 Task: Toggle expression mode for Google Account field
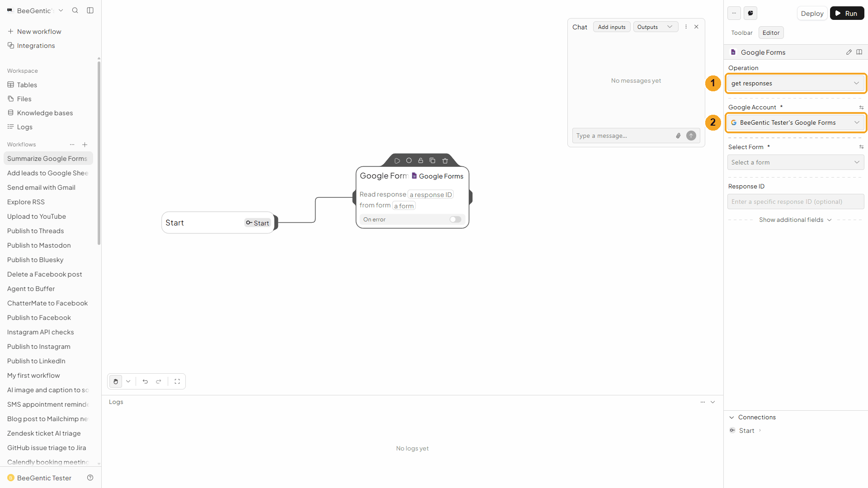(x=861, y=108)
